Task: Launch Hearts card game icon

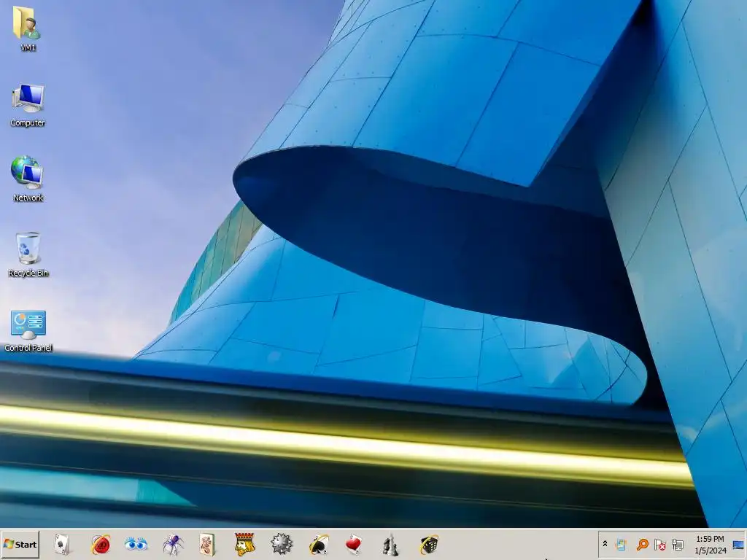Action: point(354,544)
